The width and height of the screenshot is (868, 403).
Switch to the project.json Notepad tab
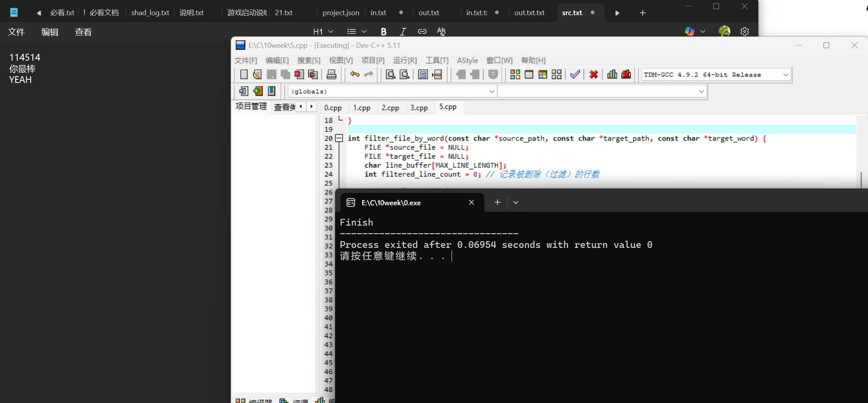[x=341, y=13]
